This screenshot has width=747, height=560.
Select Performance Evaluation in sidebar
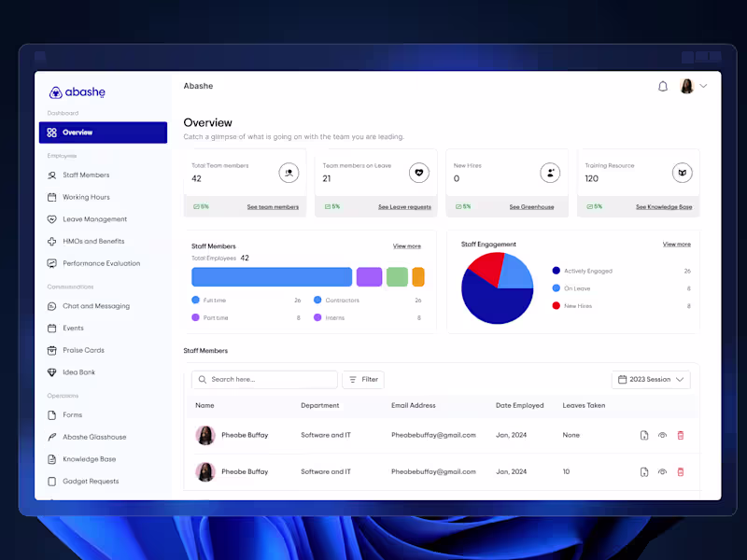[x=100, y=262]
